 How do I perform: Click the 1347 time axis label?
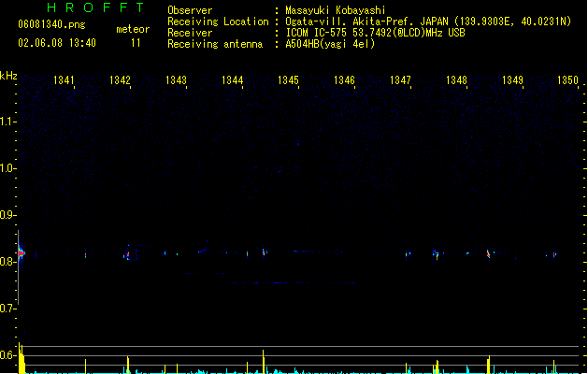[x=400, y=80]
